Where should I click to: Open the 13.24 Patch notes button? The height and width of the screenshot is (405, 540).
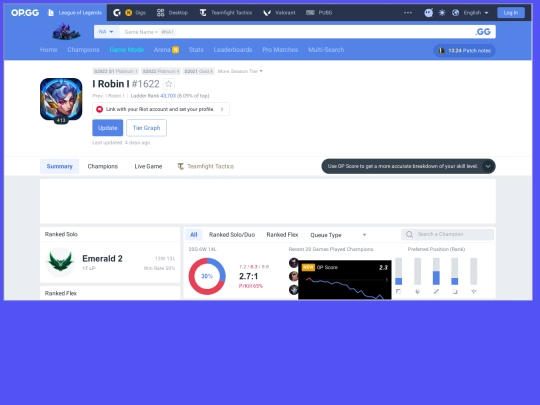coord(465,51)
